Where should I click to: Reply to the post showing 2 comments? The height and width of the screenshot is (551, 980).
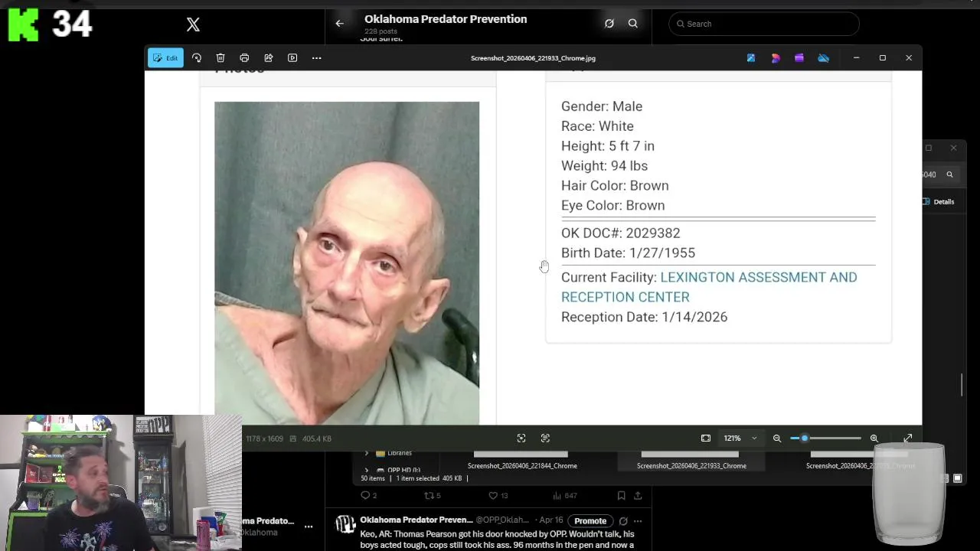coord(368,496)
